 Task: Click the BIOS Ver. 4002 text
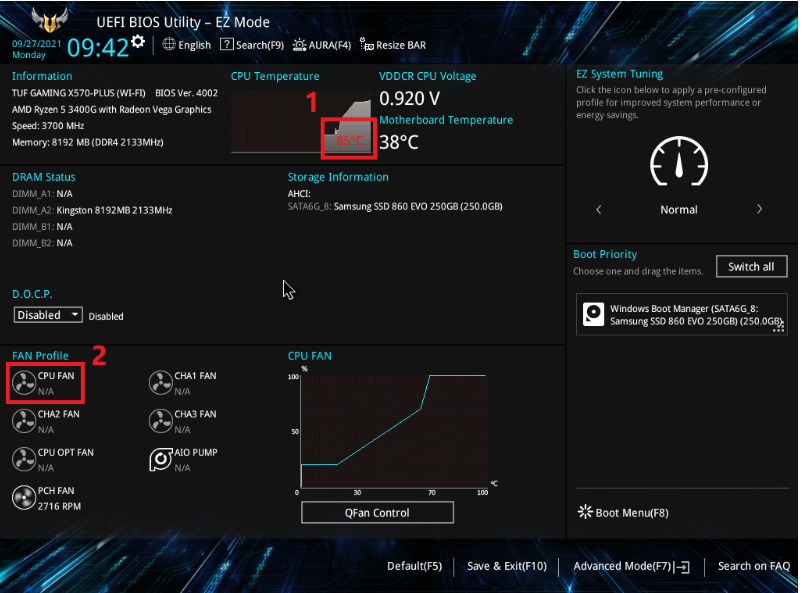click(x=186, y=93)
